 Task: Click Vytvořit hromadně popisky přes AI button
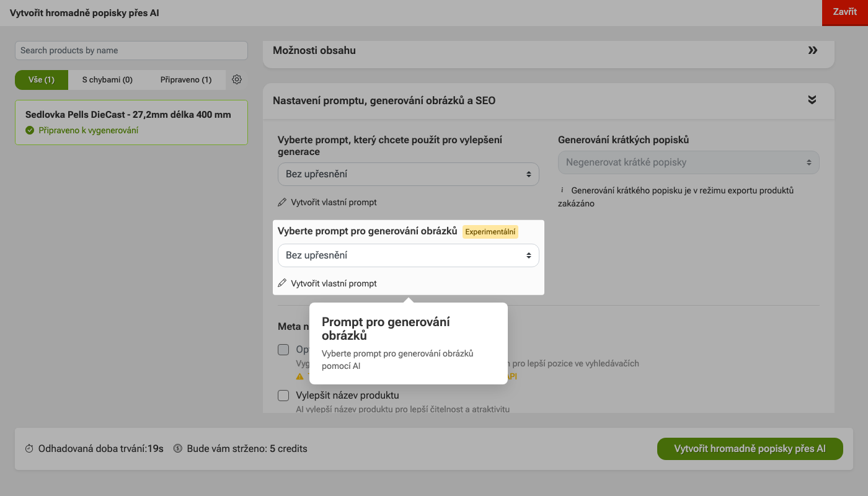tap(750, 449)
